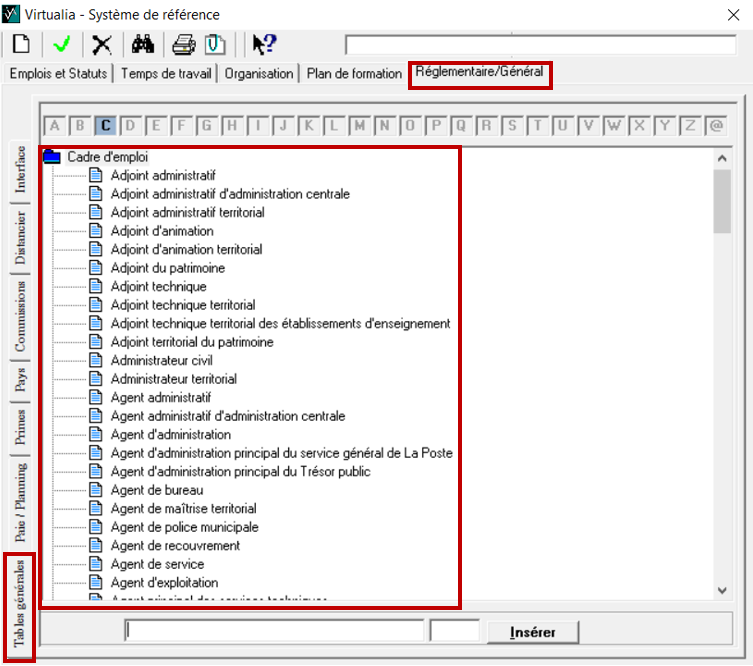
Task: Click the scrollbar up arrow
Action: 722,158
